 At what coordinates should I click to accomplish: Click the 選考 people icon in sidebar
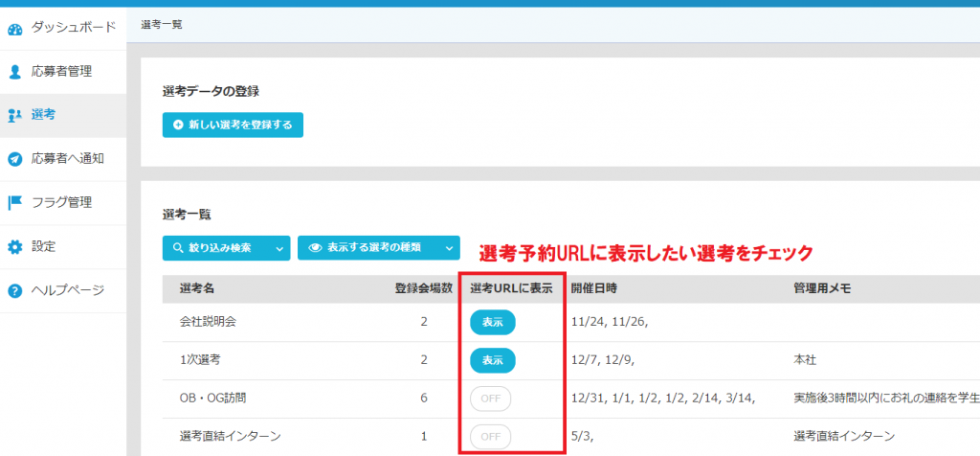tap(14, 115)
